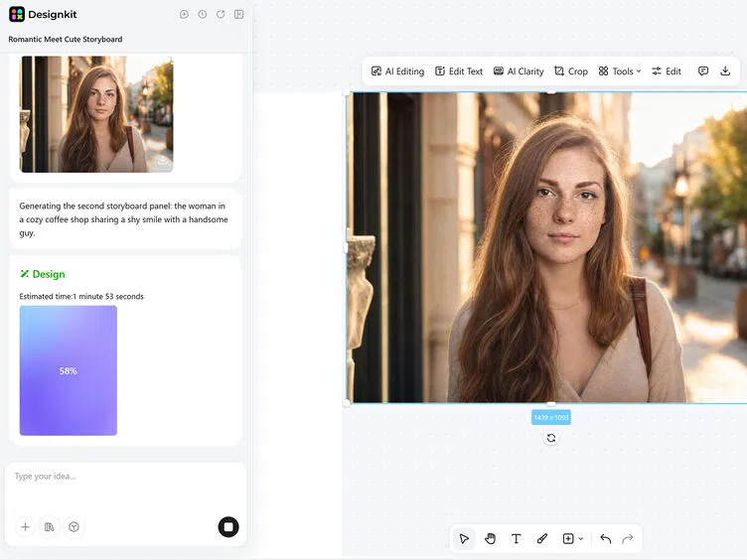The image size is (747, 560).
Task: Choose the Crop tool
Action: 571,71
